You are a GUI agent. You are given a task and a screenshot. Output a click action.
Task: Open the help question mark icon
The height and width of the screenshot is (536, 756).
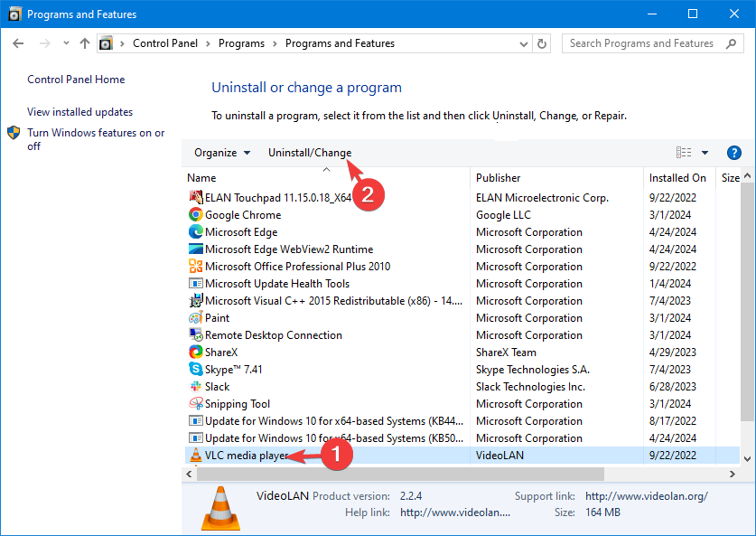coord(733,153)
